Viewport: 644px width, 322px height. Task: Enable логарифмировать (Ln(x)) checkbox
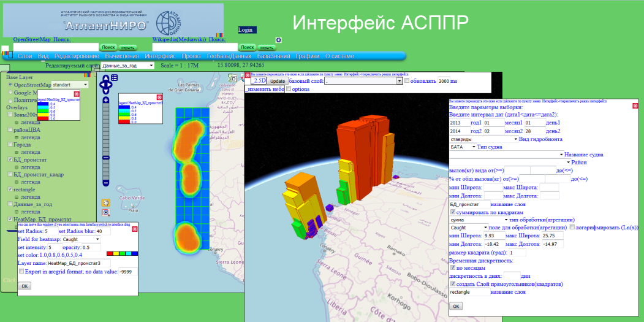click(572, 228)
